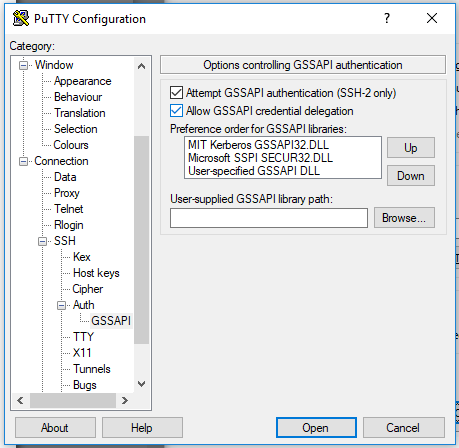
Task: Select User-specified GSSAPI DLL in library list
Action: tap(254, 171)
